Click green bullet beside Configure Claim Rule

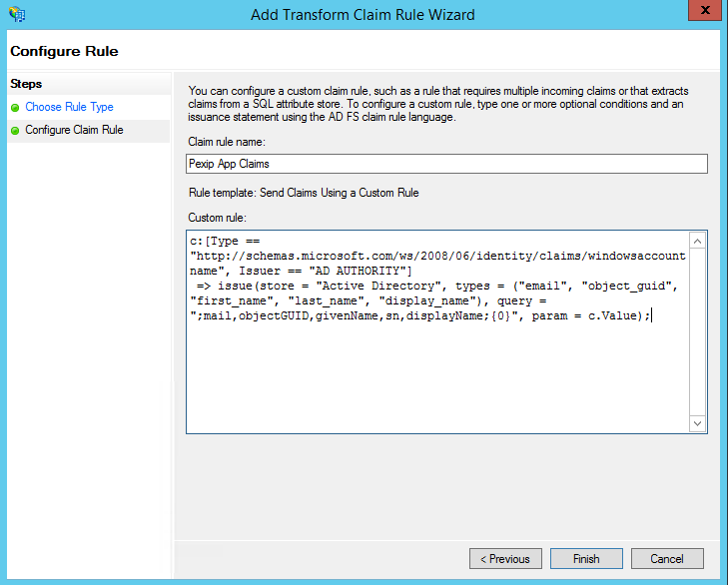pos(16,131)
